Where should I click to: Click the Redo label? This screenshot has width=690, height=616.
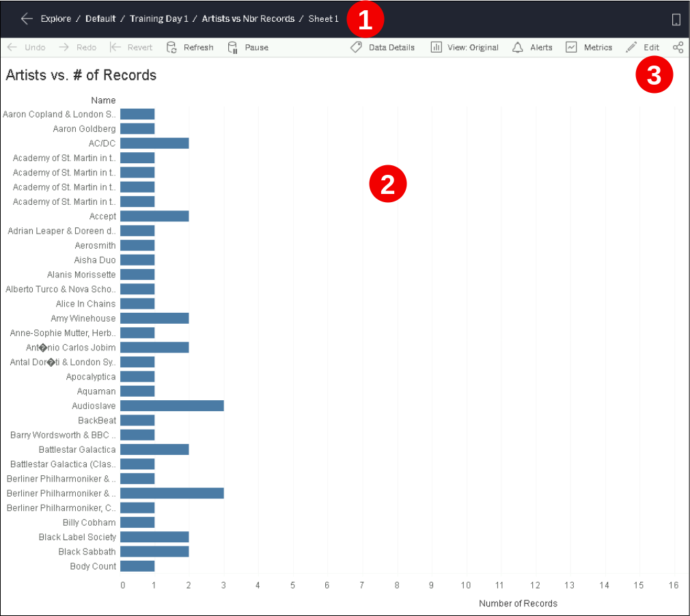[x=86, y=48]
